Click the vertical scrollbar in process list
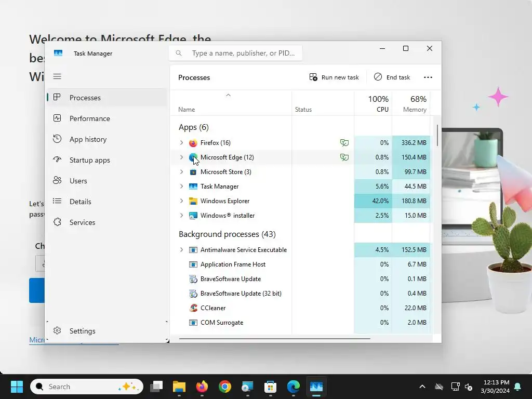 [437, 136]
